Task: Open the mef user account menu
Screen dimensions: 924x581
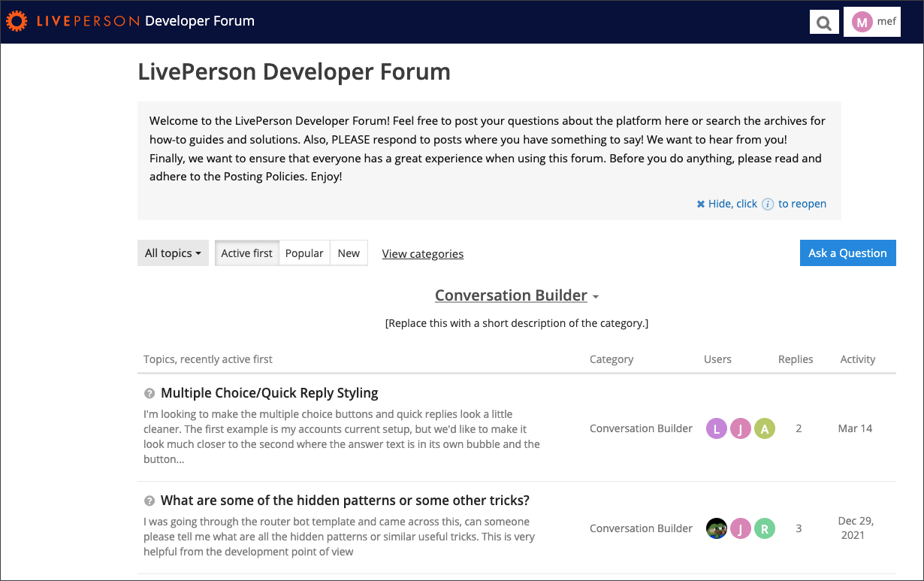Action: [x=872, y=22]
